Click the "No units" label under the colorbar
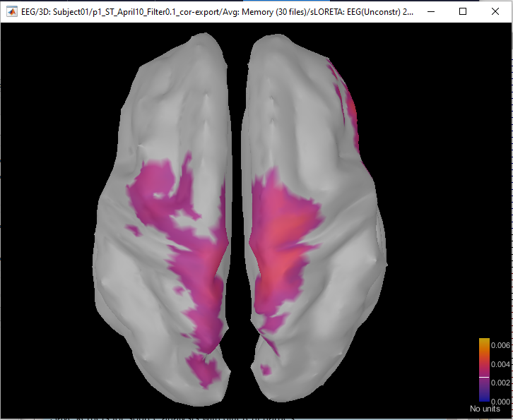Viewport: 513px width, 420px height. [485, 409]
